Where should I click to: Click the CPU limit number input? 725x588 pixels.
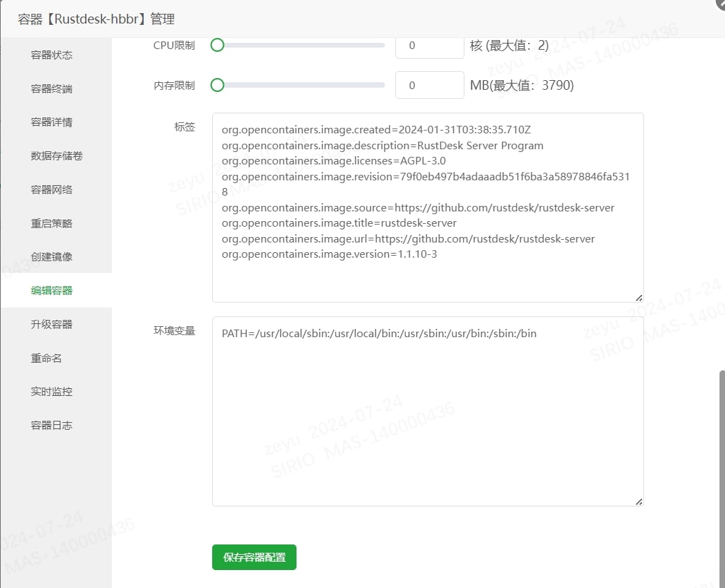430,46
